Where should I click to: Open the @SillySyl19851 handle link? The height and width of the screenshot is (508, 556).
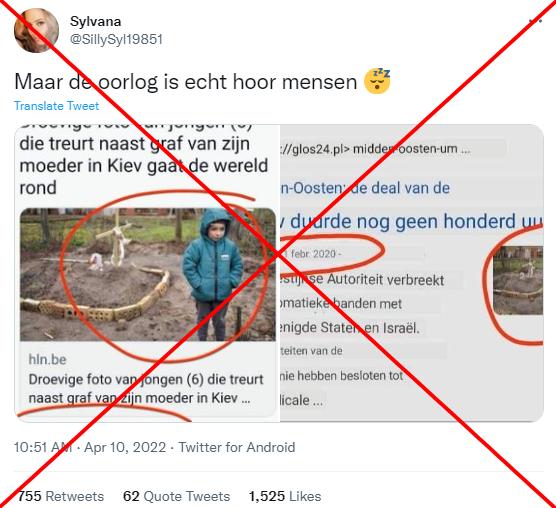[x=116, y=39]
